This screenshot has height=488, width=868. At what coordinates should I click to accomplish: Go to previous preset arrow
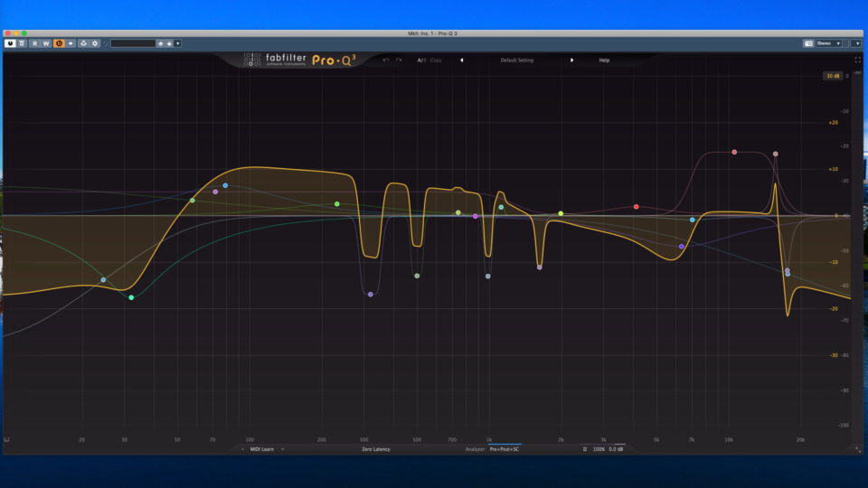(461, 61)
